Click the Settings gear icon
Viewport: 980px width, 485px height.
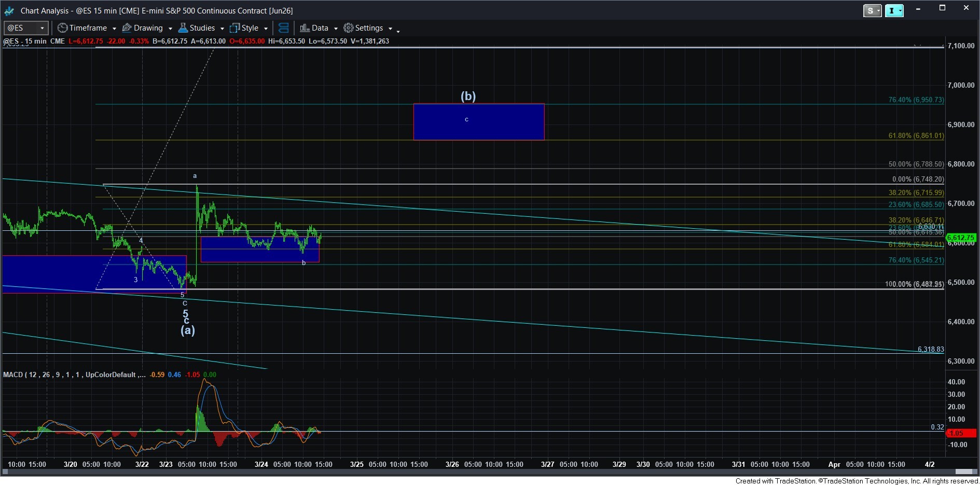pyautogui.click(x=348, y=28)
